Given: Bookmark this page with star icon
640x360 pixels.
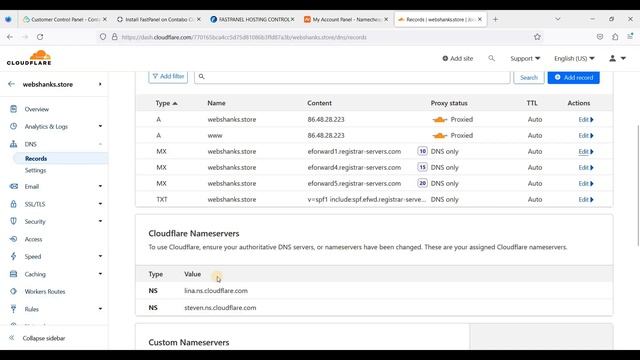Looking at the screenshot, I should coord(537,37).
